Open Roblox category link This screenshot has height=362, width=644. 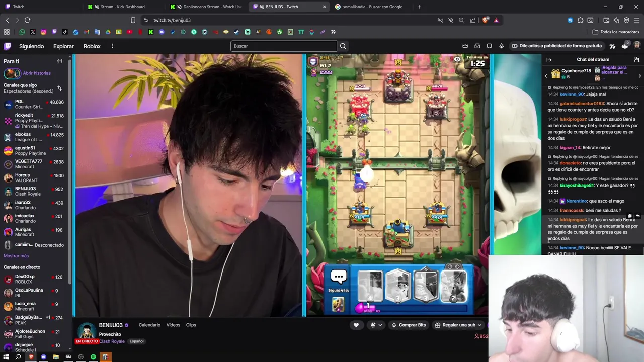click(92, 46)
